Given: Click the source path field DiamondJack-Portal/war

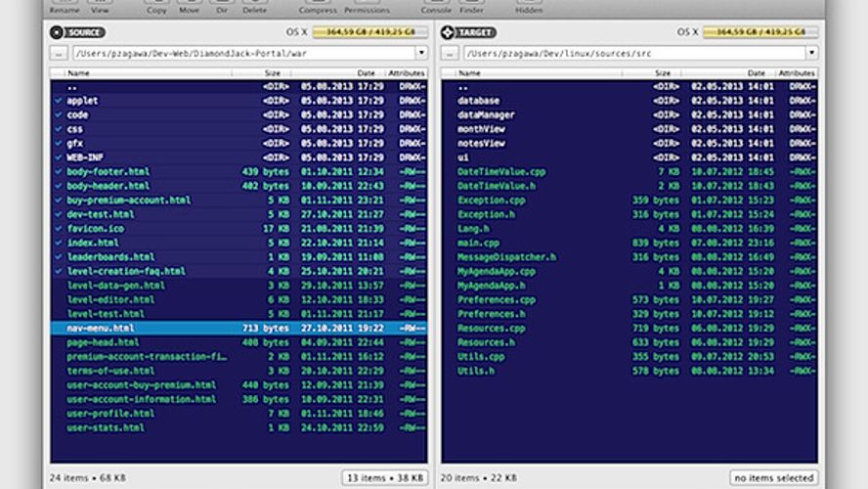Looking at the screenshot, I should pos(244,53).
